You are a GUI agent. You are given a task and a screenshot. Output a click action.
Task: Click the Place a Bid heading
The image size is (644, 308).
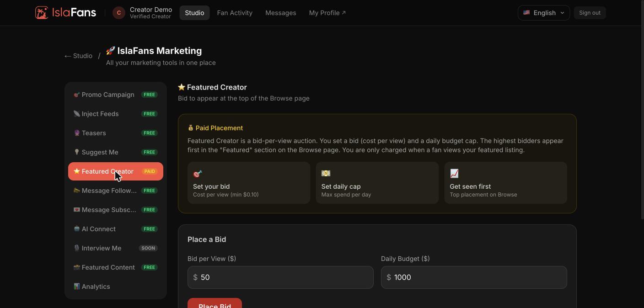point(207,239)
